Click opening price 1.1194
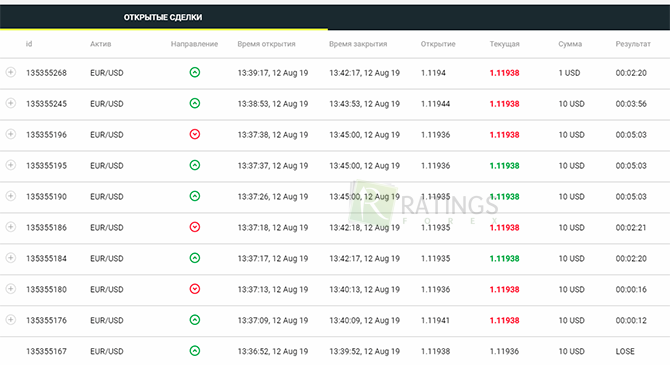The height and width of the screenshot is (365, 670). click(x=433, y=73)
